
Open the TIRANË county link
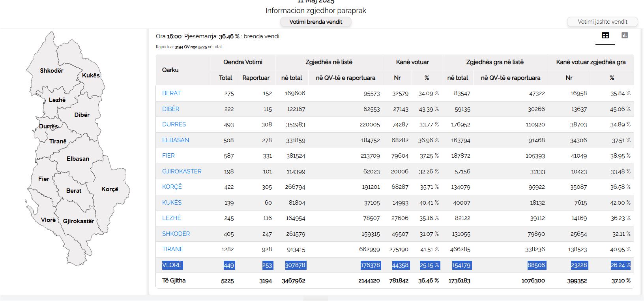[x=172, y=249]
